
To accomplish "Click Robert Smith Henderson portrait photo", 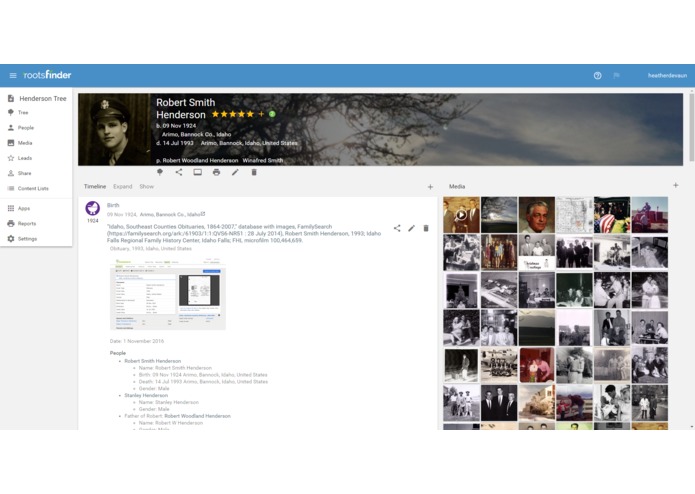I will pos(114,129).
